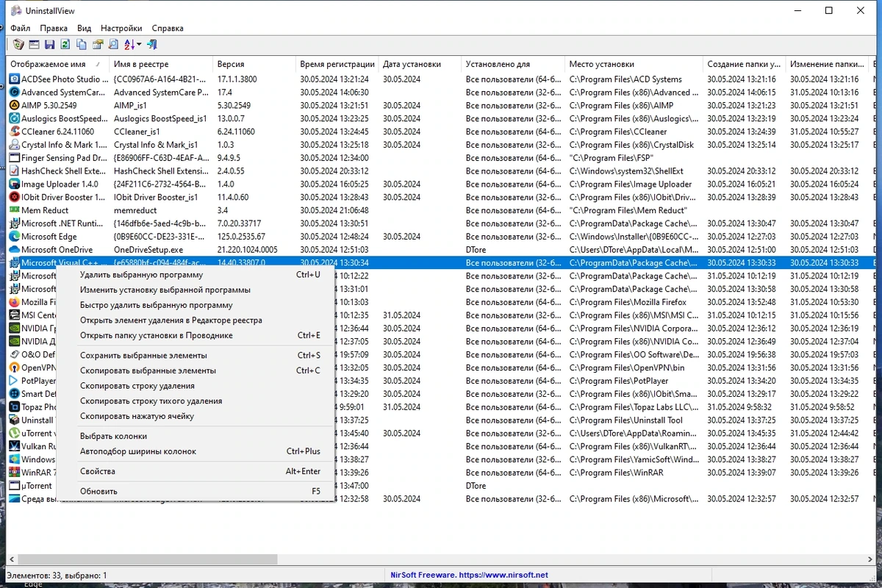This screenshot has width=882, height=588.
Task: Sort by 'Имя в реестре' column header
Action: click(x=161, y=64)
